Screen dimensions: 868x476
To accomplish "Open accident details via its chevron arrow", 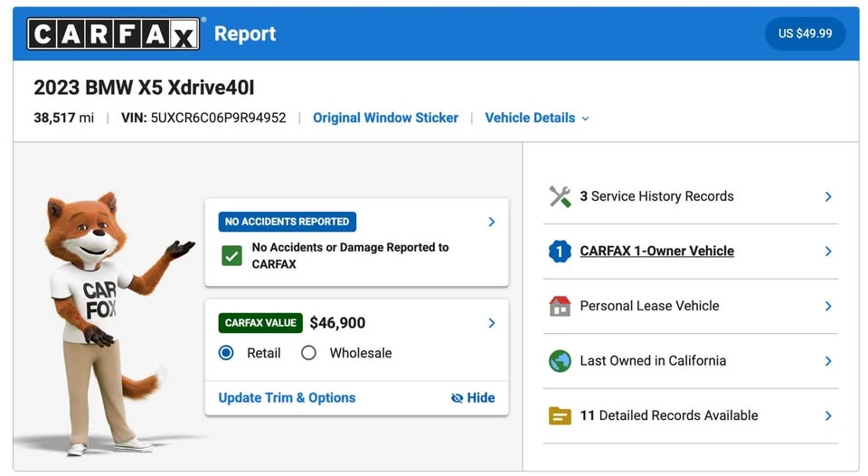I will tap(492, 222).
